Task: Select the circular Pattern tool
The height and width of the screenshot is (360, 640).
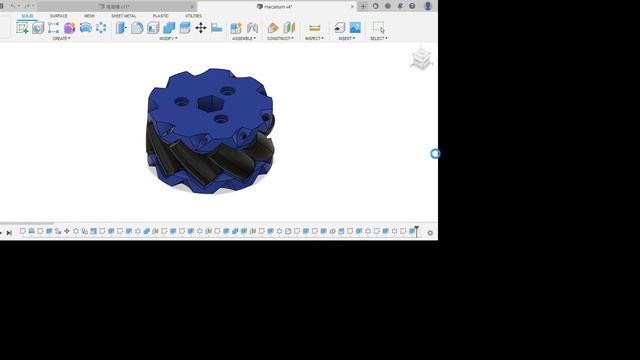Action: [101, 28]
